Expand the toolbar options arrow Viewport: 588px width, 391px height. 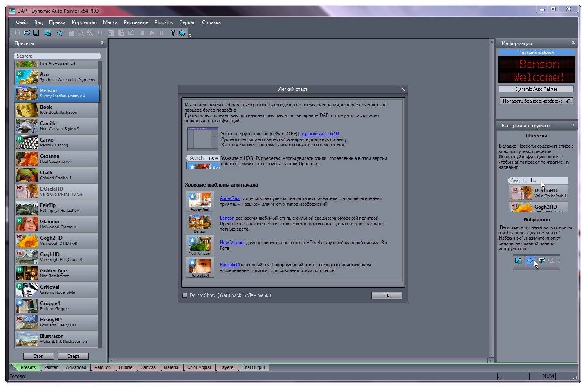[x=191, y=35]
